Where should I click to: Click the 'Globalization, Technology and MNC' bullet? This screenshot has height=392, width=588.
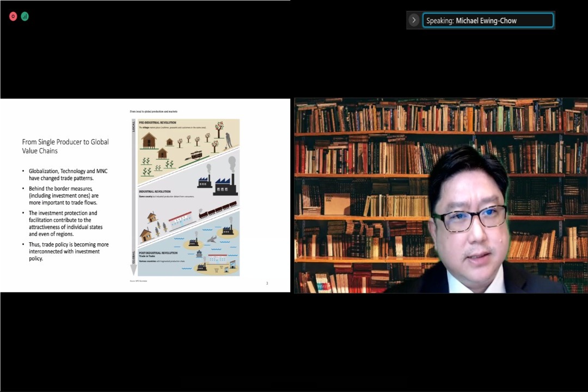tap(68, 174)
